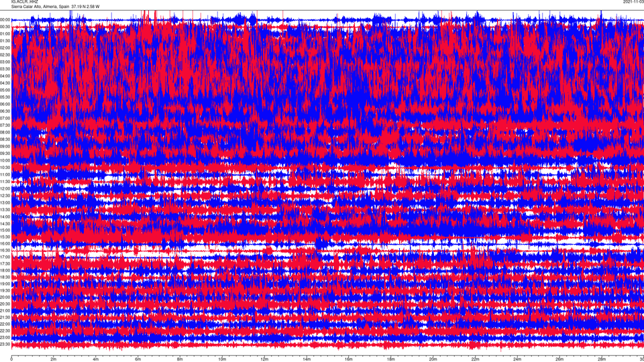Viewport: 644px width, 362px height.
Task: Select the 08:00 trace time label
Action: coord(5,132)
